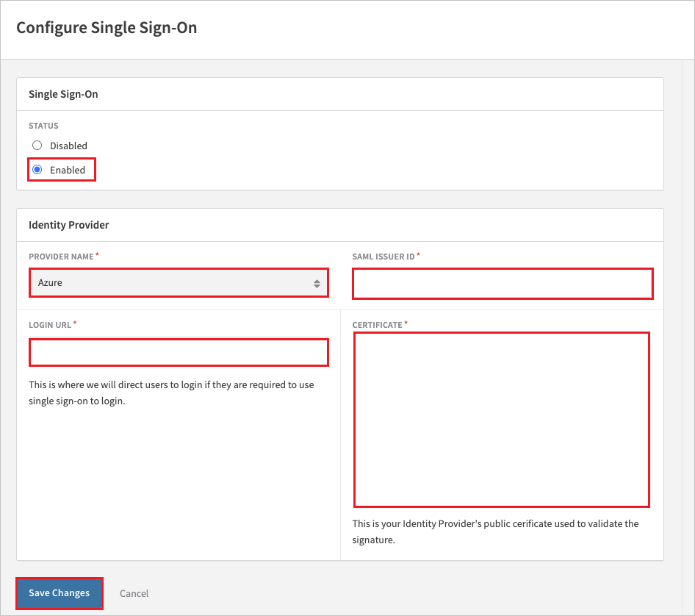This screenshot has height=616, width=695.
Task: Select the Enabled status radio button
Action: pos(37,169)
